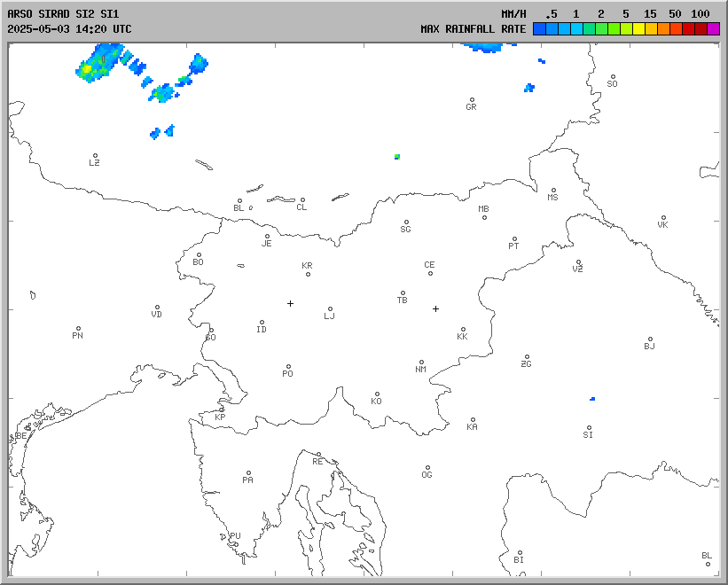The height and width of the screenshot is (585, 728).
Task: Click the MM/H units label
Action: [513, 14]
